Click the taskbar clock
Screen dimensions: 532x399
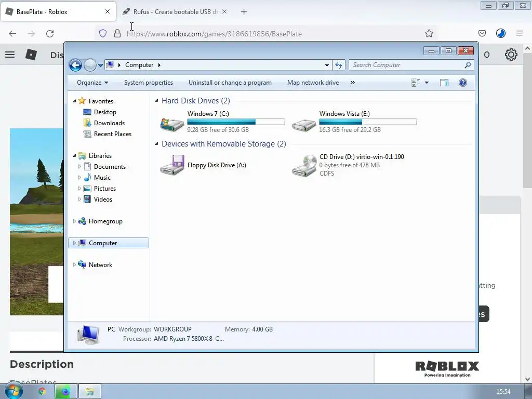click(x=503, y=392)
